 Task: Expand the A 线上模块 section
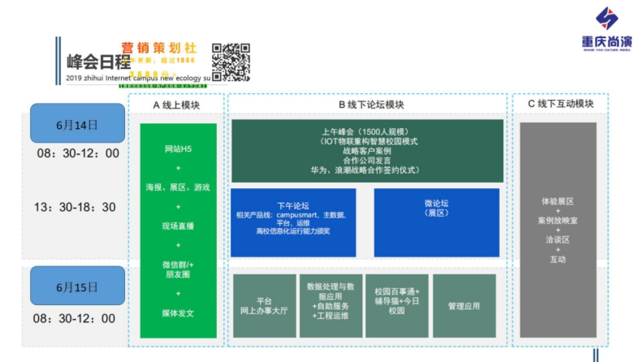point(177,105)
